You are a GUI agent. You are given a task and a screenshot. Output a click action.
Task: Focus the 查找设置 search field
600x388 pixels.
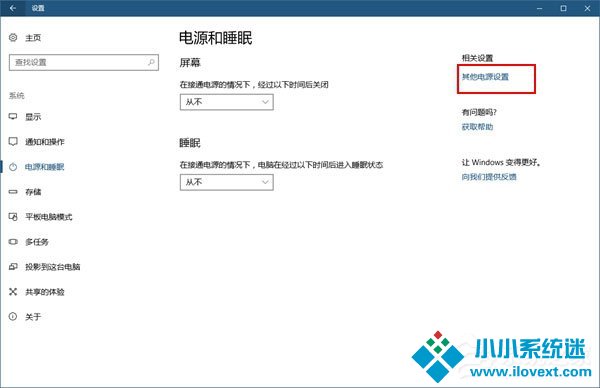point(84,62)
